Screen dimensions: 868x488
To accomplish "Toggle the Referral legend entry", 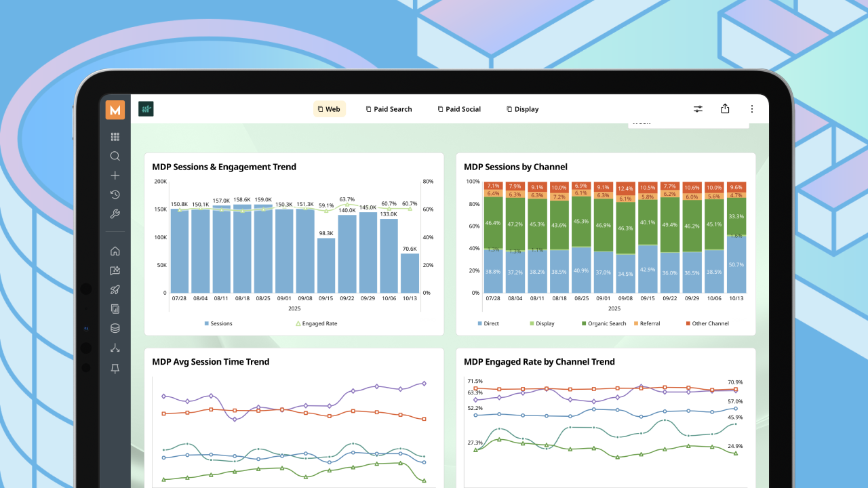I will pyautogui.click(x=646, y=323).
